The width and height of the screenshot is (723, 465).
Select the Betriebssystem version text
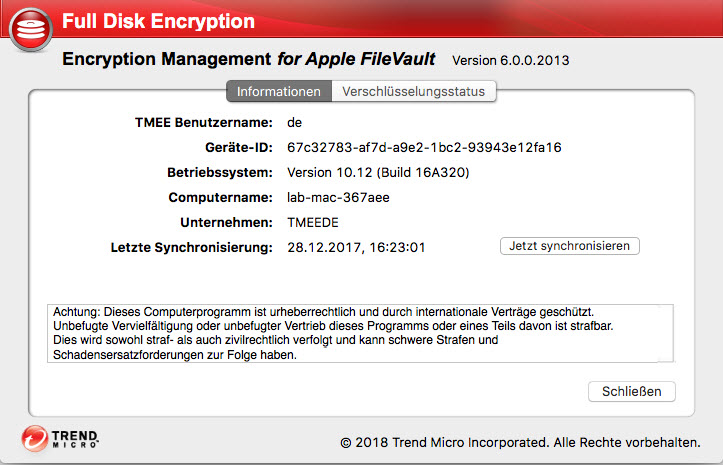[378, 173]
